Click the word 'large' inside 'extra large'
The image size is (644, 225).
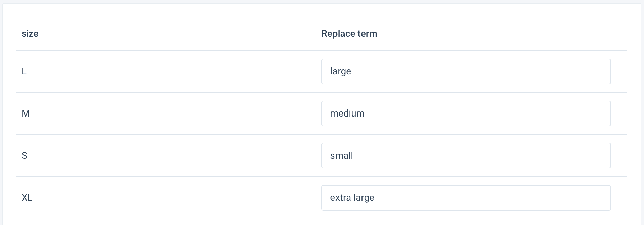pyautogui.click(x=364, y=198)
